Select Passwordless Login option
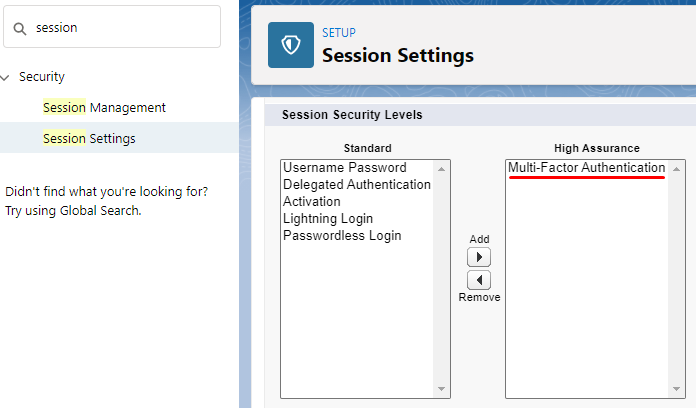This screenshot has width=696, height=408. (x=341, y=235)
